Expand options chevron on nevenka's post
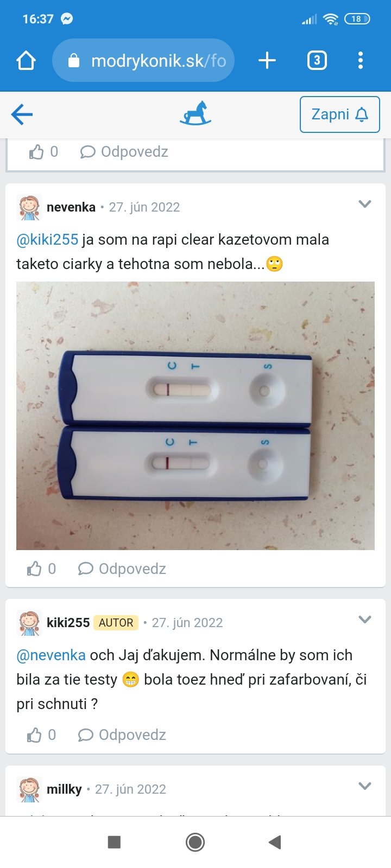Image resolution: width=391 pixels, height=868 pixels. [x=365, y=204]
